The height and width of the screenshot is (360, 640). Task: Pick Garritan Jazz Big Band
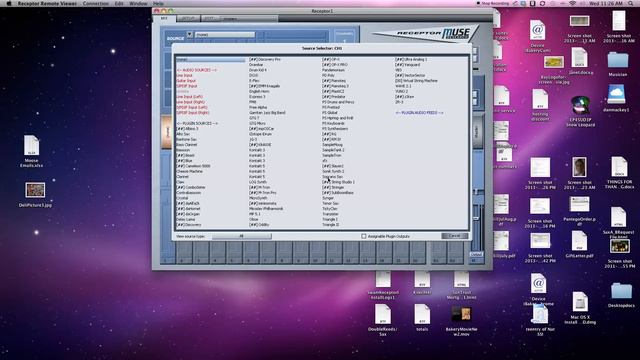tap(267, 113)
